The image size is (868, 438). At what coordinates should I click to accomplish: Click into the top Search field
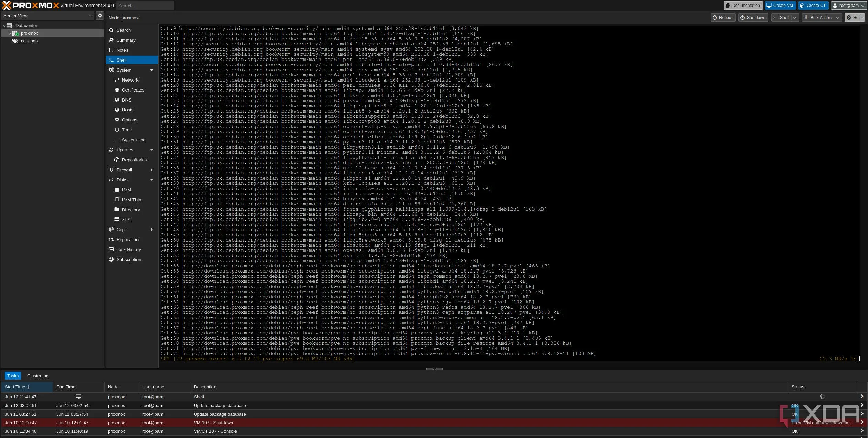click(144, 6)
